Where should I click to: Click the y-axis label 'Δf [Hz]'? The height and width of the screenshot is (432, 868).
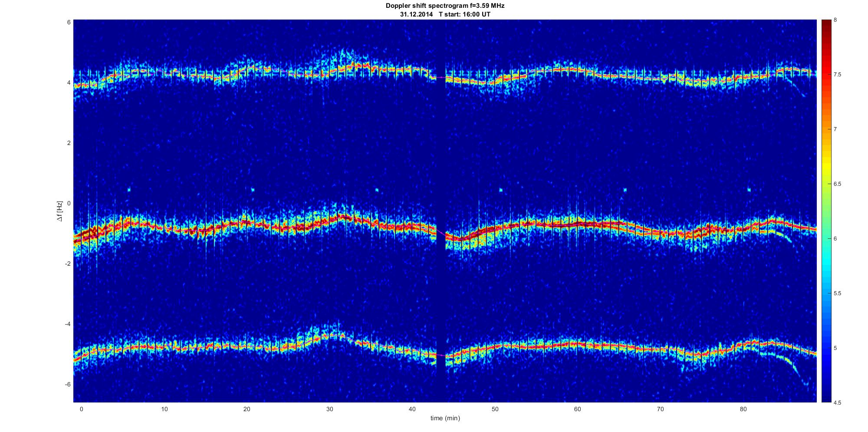(x=60, y=211)
